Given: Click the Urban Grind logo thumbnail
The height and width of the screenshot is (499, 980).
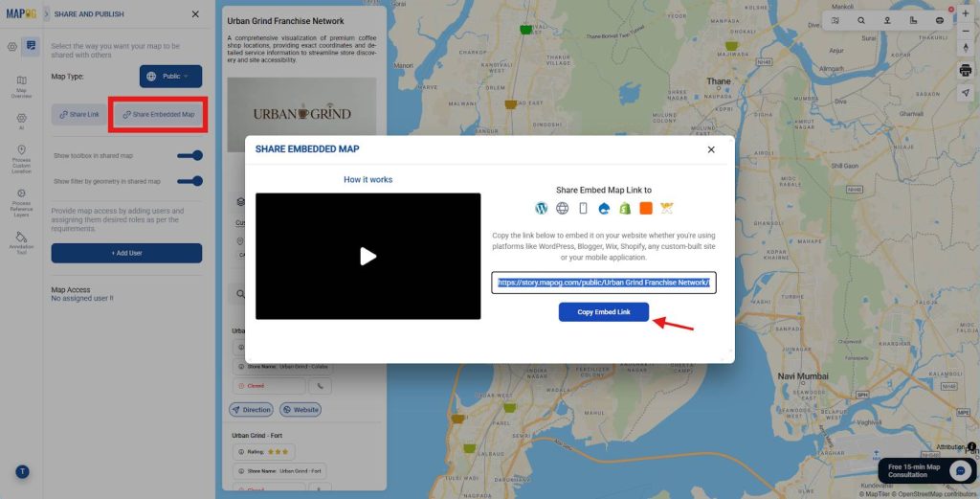Looking at the screenshot, I should click(x=301, y=114).
